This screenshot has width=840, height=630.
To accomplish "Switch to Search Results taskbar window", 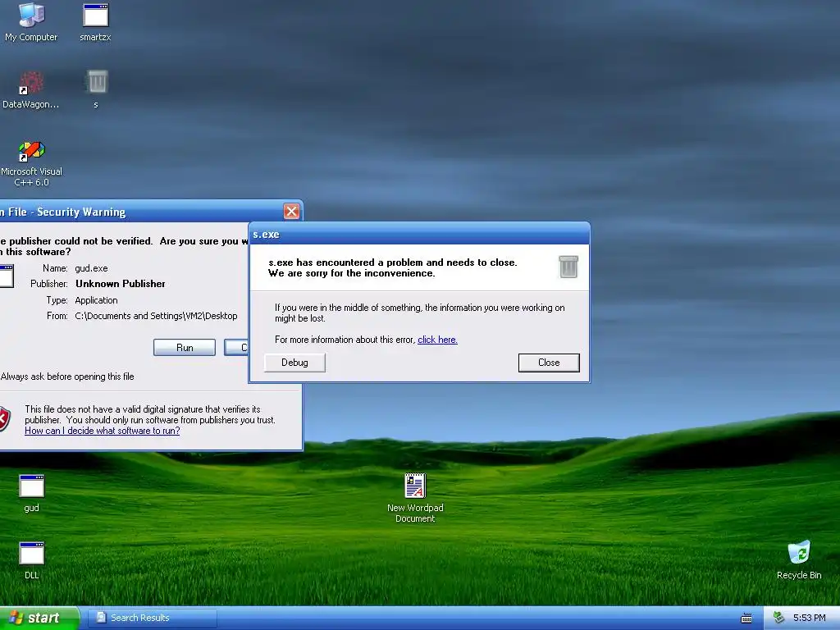I will (x=152, y=618).
